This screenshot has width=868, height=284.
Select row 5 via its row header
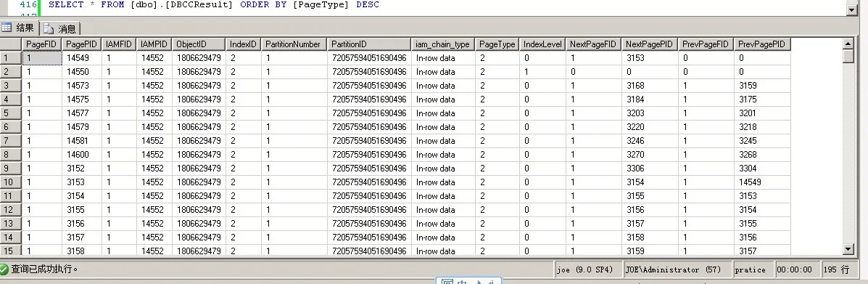11,113
